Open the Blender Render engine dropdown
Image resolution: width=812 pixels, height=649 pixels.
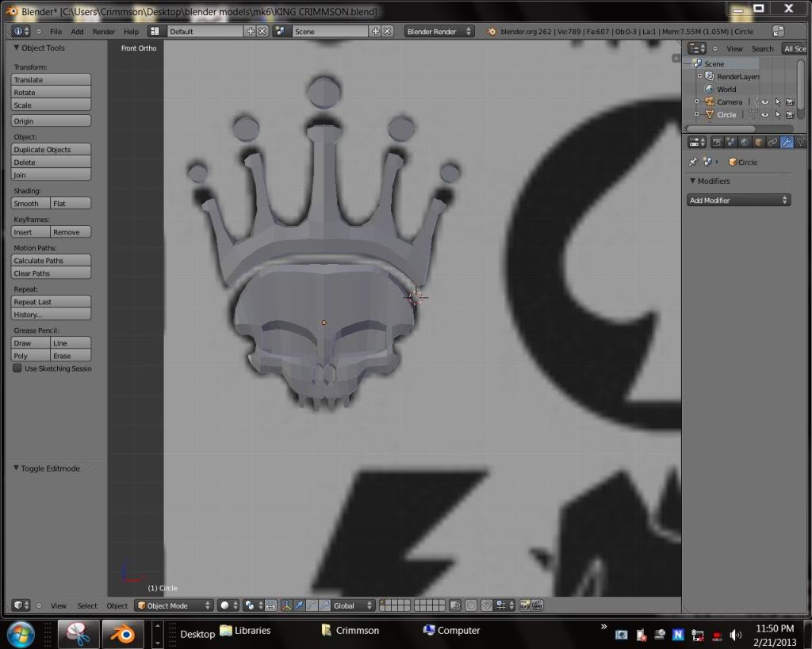[438, 31]
